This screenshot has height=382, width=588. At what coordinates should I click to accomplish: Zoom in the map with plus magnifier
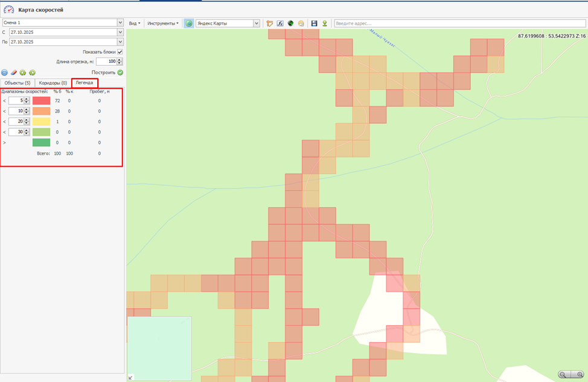pos(580,374)
